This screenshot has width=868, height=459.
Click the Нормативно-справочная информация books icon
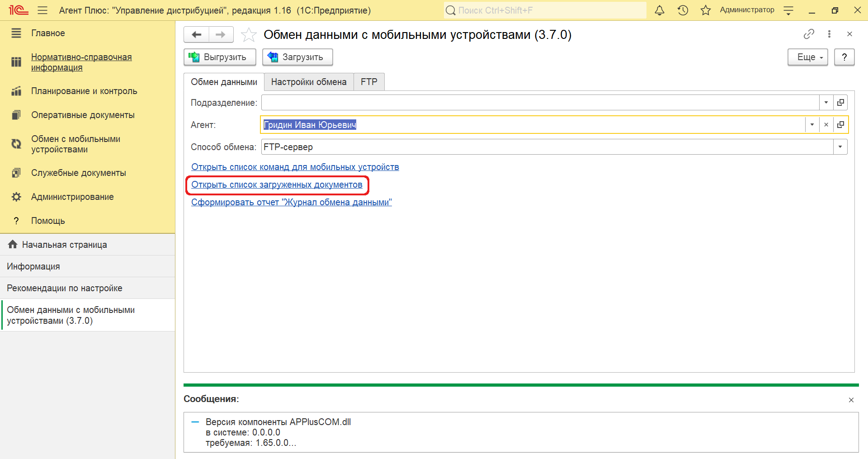[16, 62]
